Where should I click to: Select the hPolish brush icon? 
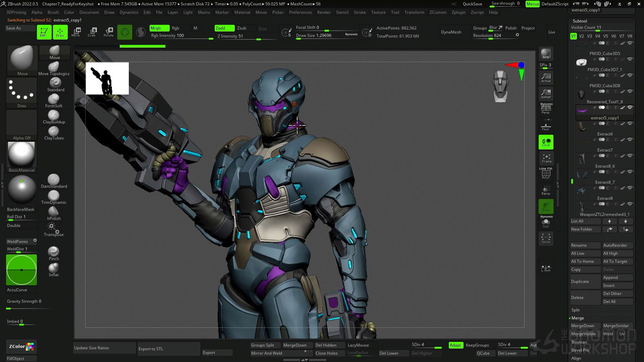[54, 212]
